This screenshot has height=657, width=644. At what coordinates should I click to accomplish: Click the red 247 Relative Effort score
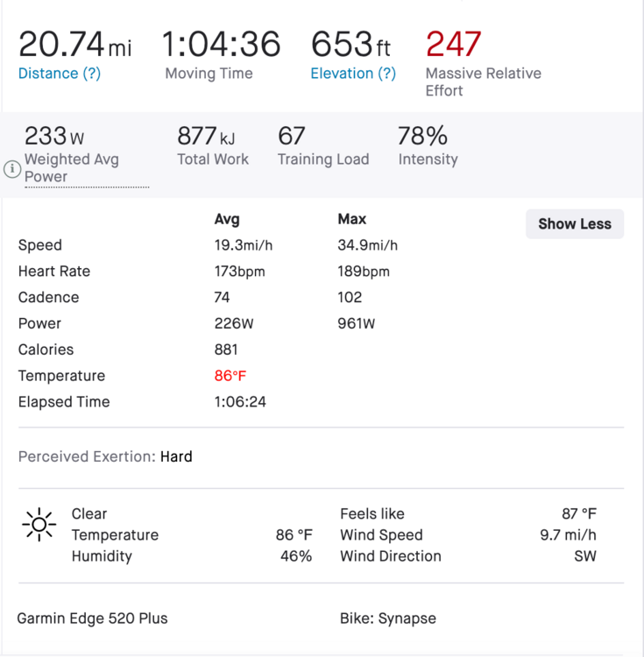coord(453,44)
